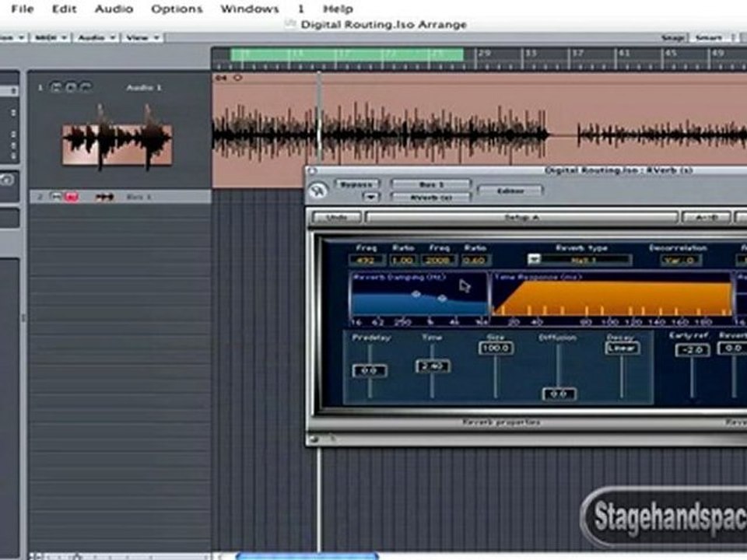Expand the MIDI dropdown in the Arrange window
The image size is (747, 560).
51,37
